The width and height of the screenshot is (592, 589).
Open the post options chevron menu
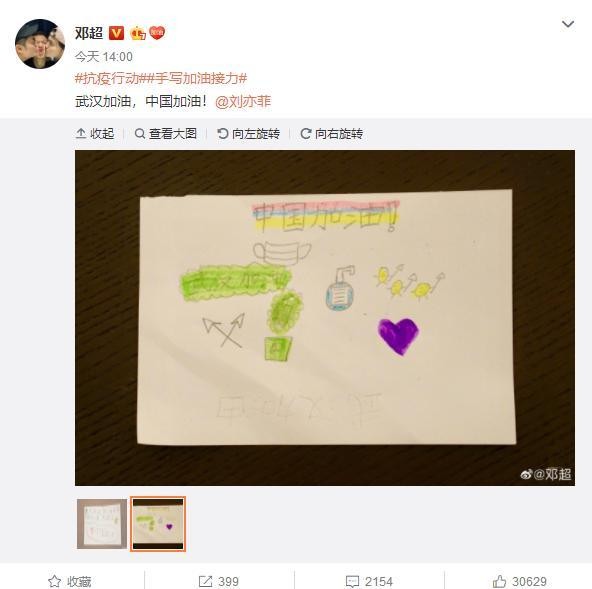click(x=568, y=25)
